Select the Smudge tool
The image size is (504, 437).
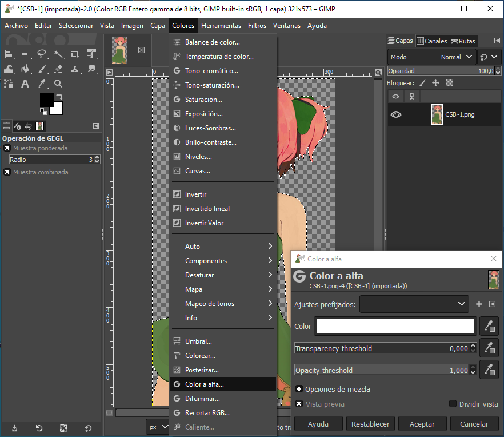point(91,69)
